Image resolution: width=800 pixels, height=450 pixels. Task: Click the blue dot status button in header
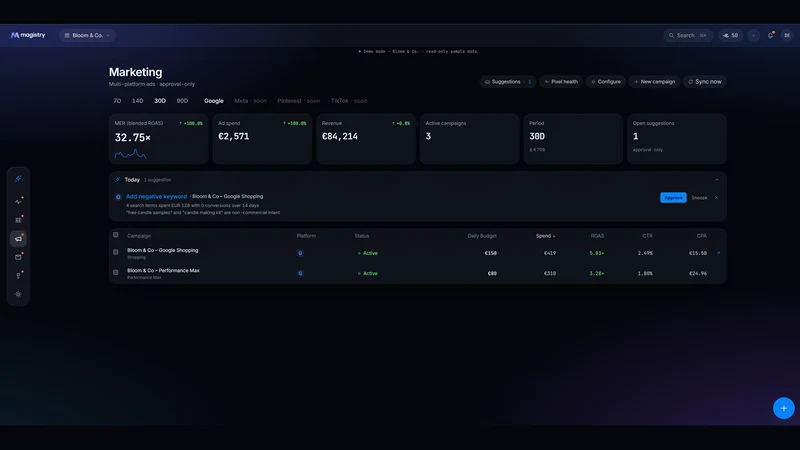pyautogui.click(x=754, y=35)
